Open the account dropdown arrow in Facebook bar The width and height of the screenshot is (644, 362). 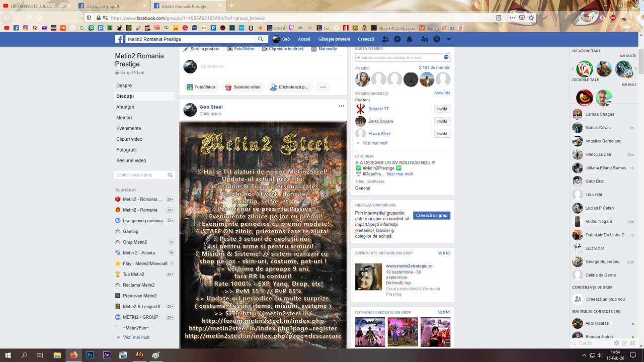(449, 39)
